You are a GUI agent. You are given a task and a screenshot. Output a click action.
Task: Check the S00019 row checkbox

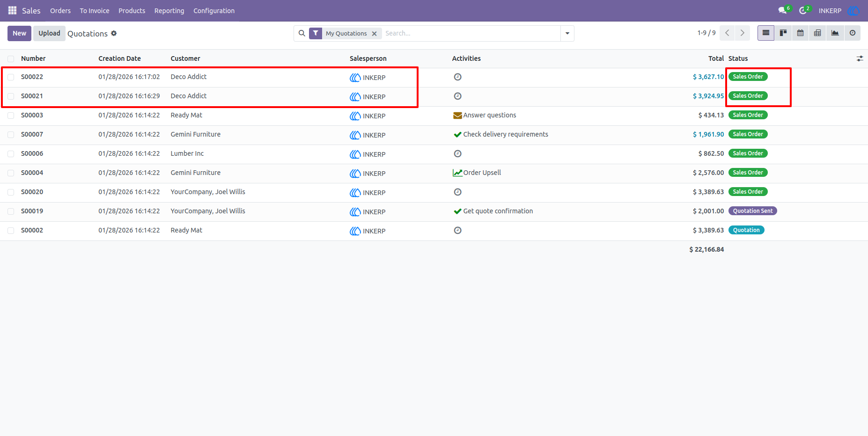[x=11, y=211]
